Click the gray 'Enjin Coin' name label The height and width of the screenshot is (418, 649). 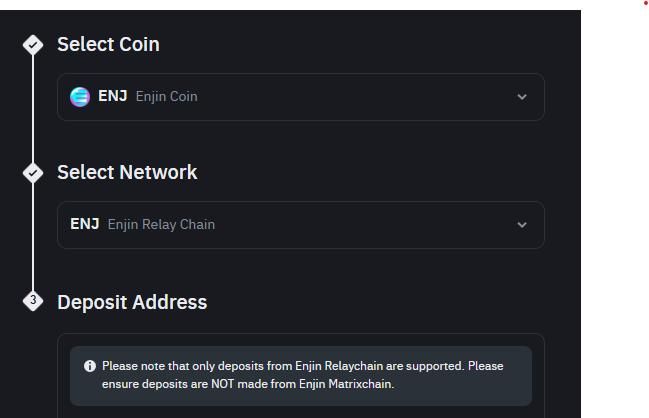[166, 97]
